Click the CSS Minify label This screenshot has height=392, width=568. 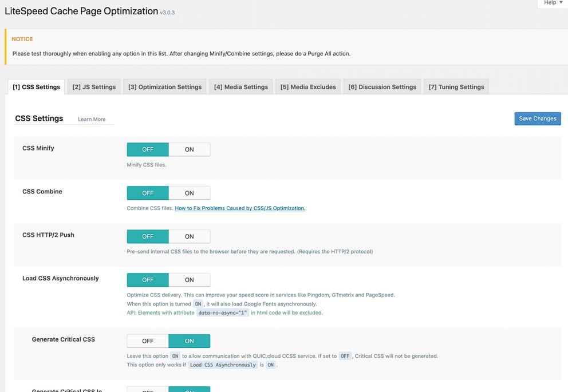click(38, 148)
